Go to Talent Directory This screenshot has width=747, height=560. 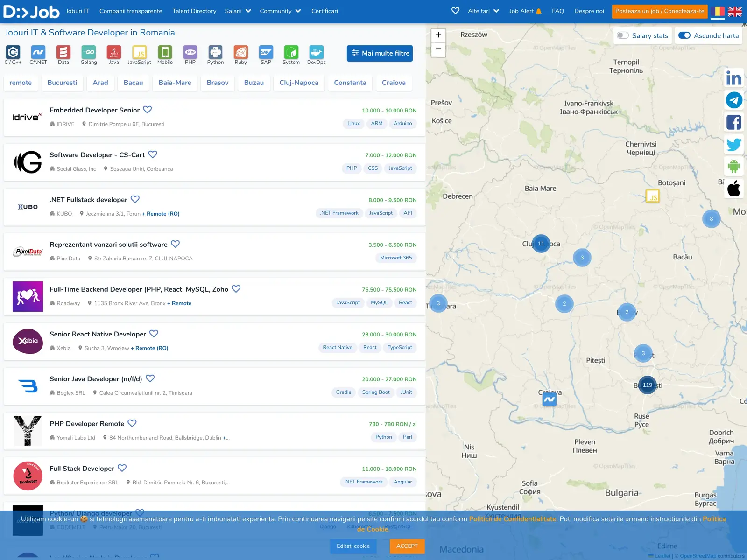(194, 11)
